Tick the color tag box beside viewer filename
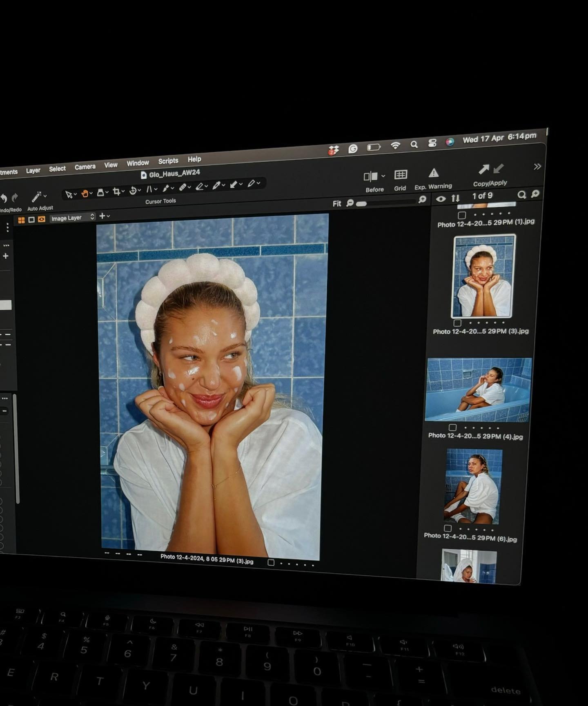Screen dimensions: 588x706 pos(271,562)
